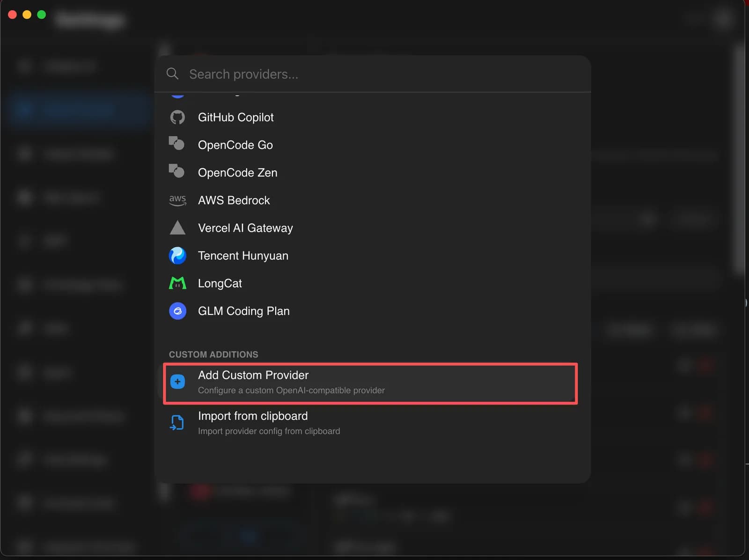Click the red close window button

click(x=13, y=15)
